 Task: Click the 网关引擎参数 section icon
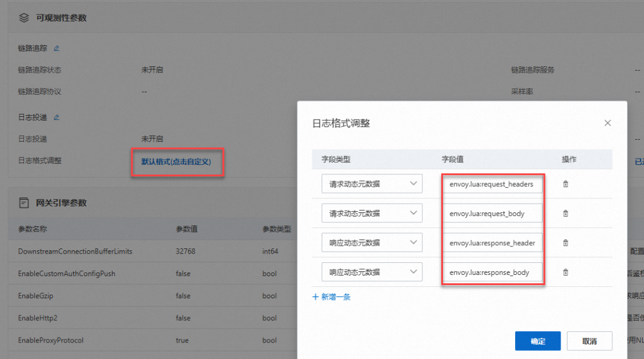pyautogui.click(x=24, y=202)
